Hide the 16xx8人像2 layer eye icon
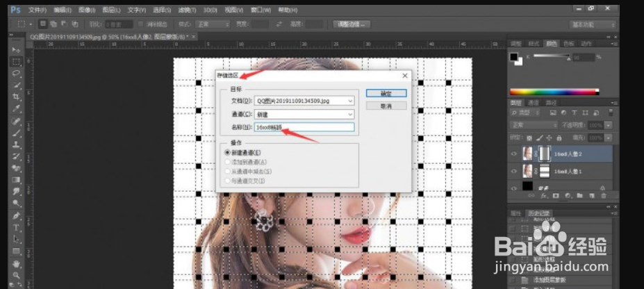The height and width of the screenshot is (289, 644). (x=514, y=154)
